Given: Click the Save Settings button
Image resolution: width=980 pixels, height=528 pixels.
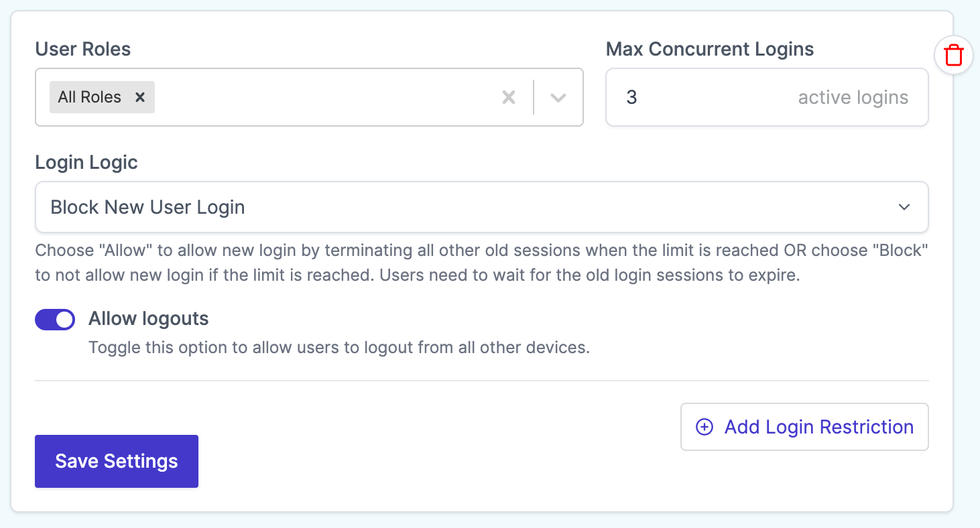Looking at the screenshot, I should [116, 461].
